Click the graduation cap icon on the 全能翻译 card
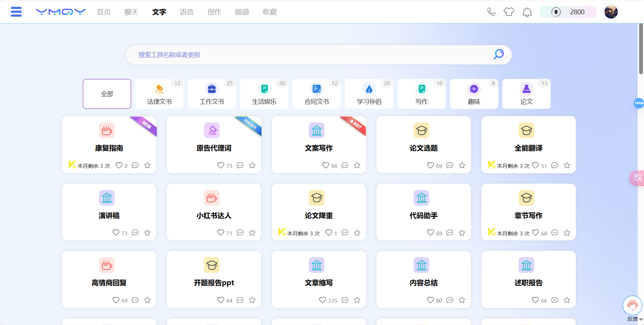This screenshot has width=644, height=325. (x=527, y=130)
